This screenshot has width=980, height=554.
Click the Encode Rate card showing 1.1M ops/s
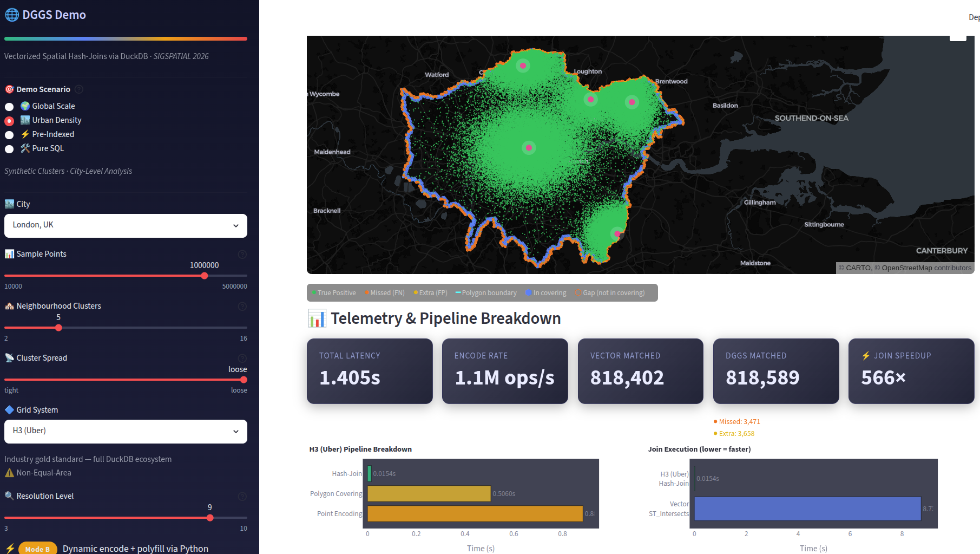505,371
